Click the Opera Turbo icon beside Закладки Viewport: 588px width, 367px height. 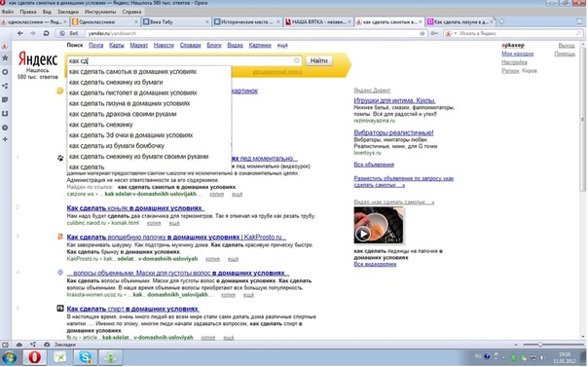pos(47,345)
